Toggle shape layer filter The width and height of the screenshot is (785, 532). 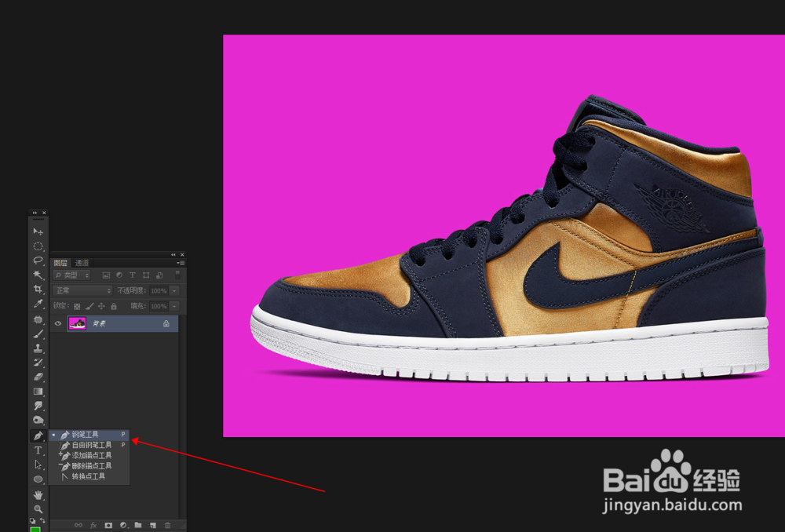pyautogui.click(x=146, y=275)
